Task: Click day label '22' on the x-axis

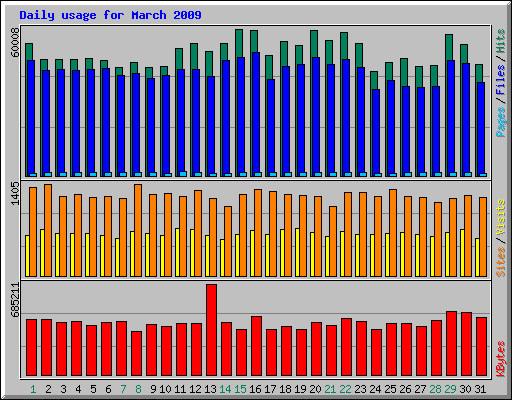Action: tap(345, 389)
